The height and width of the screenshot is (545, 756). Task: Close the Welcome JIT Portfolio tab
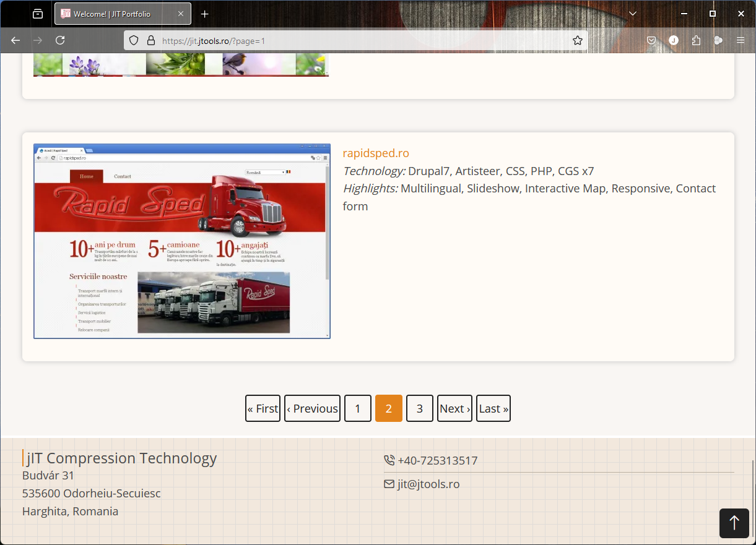[181, 14]
